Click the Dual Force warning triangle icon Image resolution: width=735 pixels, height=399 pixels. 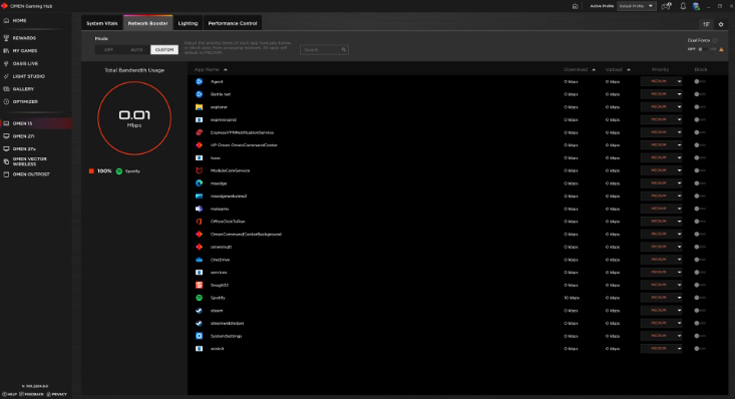(721, 49)
